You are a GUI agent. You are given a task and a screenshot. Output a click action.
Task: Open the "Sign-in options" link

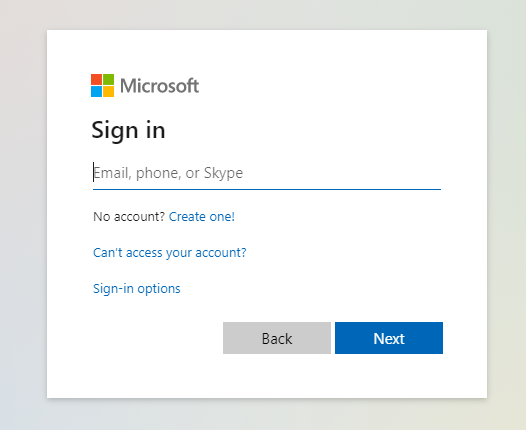pos(137,288)
